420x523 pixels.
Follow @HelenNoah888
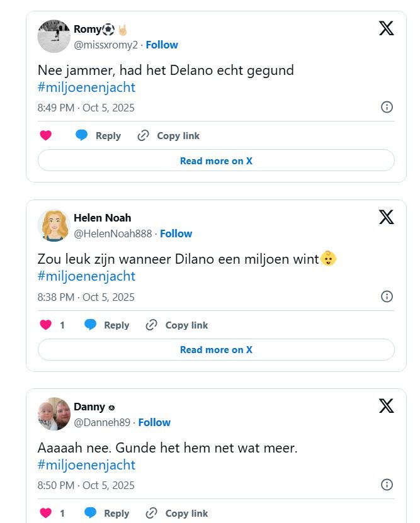[x=176, y=233]
